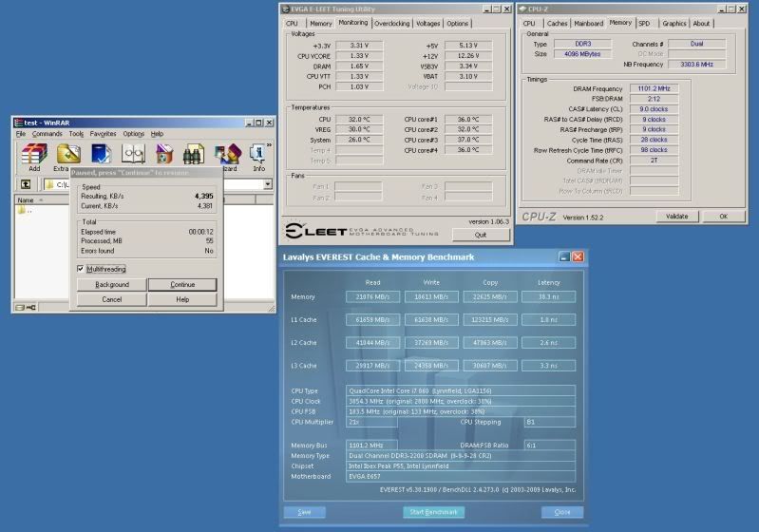The image size is (759, 532).
Task: Open the File menu in WinRAR
Action: (21, 134)
